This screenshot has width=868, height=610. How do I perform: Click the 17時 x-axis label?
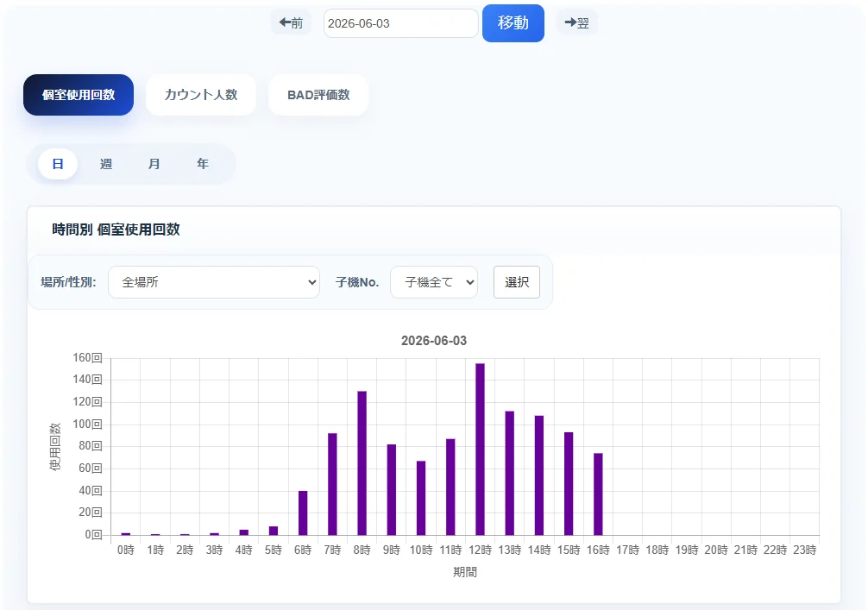(x=628, y=550)
